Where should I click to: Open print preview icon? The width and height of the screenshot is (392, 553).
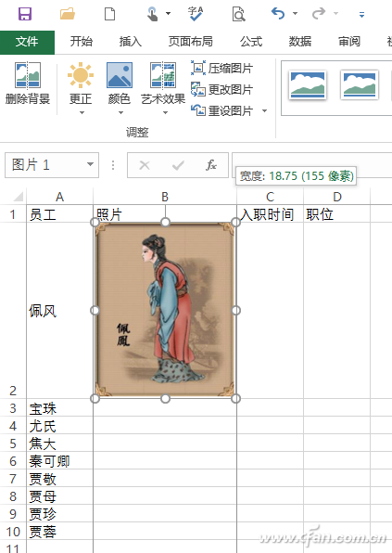[238, 14]
